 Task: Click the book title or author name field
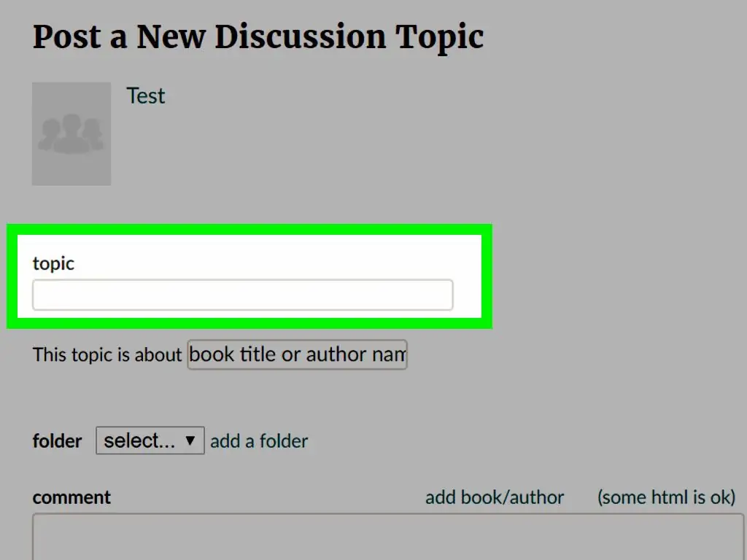pyautogui.click(x=298, y=354)
